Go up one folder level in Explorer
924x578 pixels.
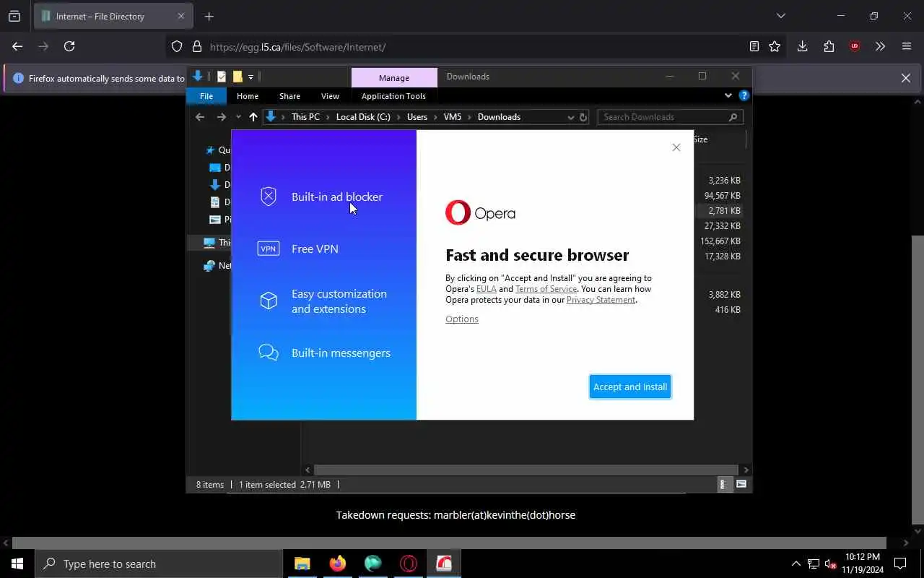(253, 117)
